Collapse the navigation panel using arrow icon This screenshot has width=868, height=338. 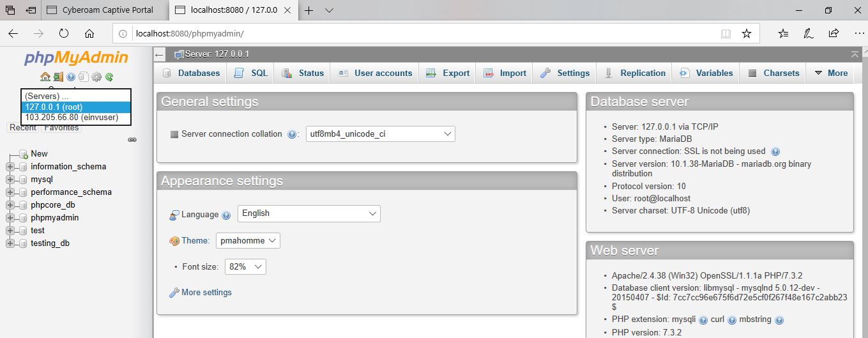click(x=160, y=55)
